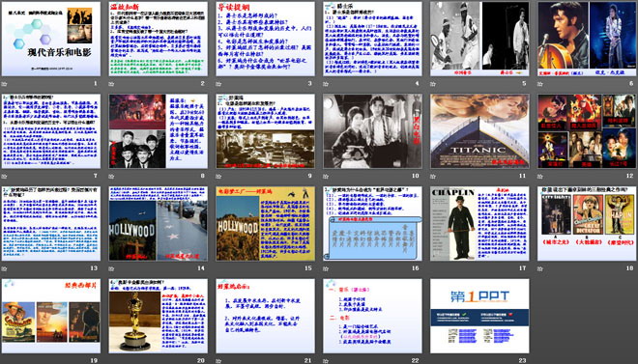Click the star icon under slide 14
Screen dimensions: 638x364
point(111,268)
